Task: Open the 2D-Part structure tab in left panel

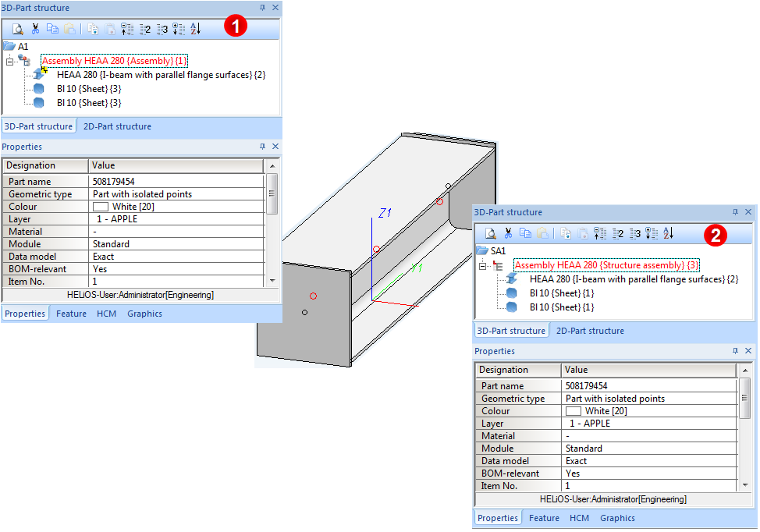Action: [x=117, y=126]
